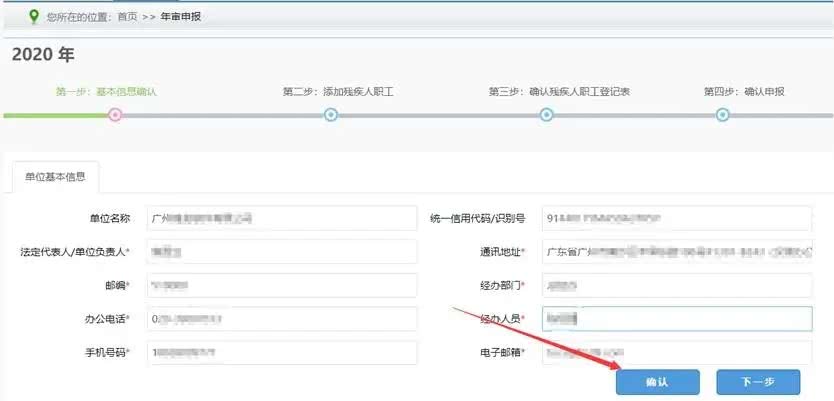Viewport: 834px width, 401px height.
Task: Select the step two progress circle marker
Action: [x=331, y=115]
